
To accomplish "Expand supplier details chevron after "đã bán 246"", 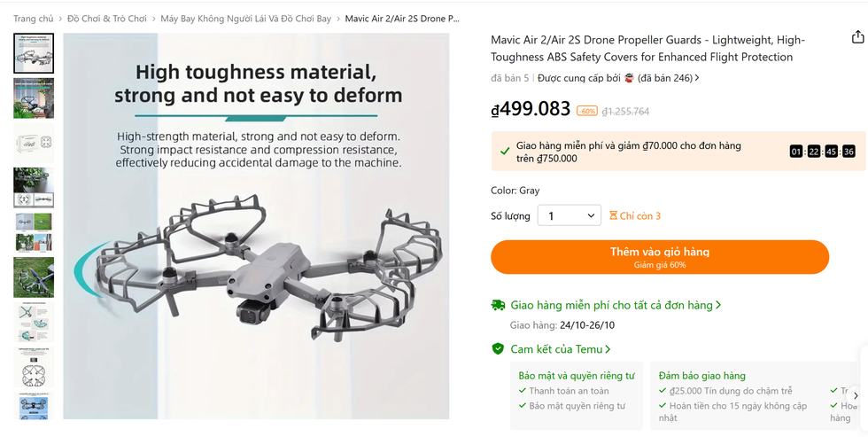I will click(697, 78).
